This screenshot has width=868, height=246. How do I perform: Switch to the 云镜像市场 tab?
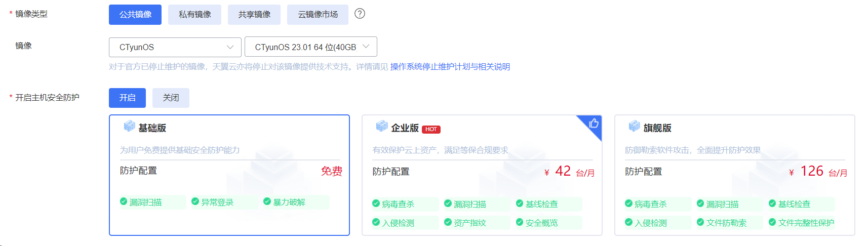click(x=318, y=15)
